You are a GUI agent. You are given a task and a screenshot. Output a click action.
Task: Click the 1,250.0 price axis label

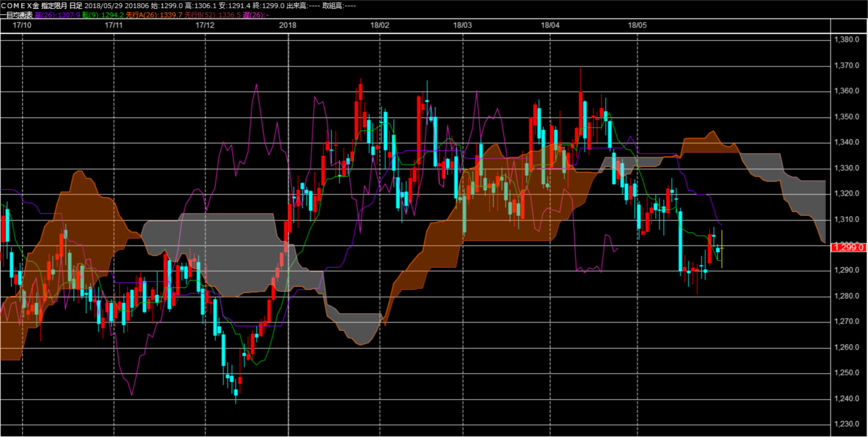pyautogui.click(x=847, y=373)
